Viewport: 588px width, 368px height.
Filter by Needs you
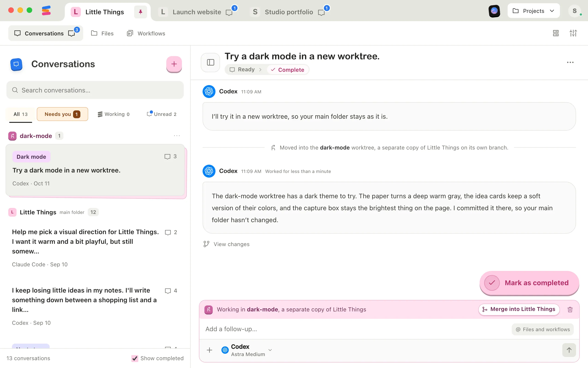click(x=62, y=114)
